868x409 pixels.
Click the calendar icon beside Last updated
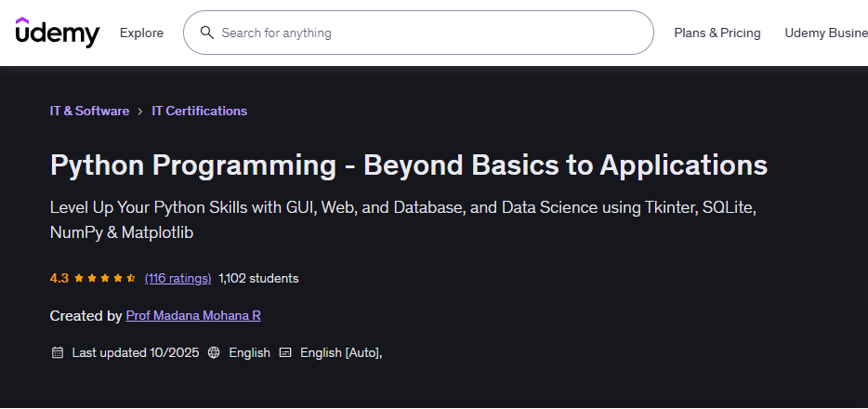point(58,353)
